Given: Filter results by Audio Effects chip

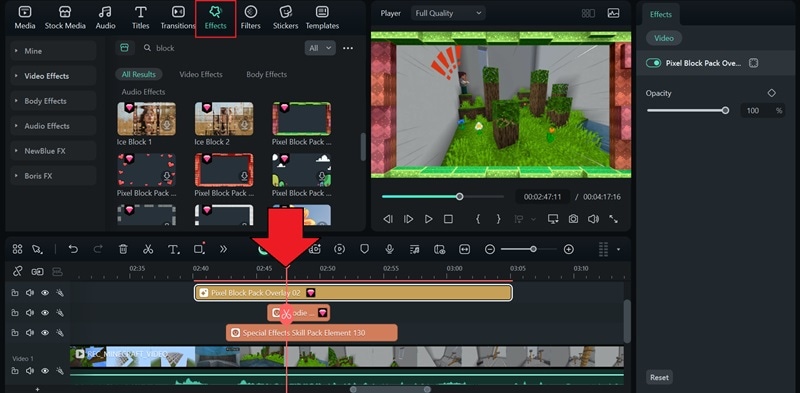Looking at the screenshot, I should click(x=143, y=92).
